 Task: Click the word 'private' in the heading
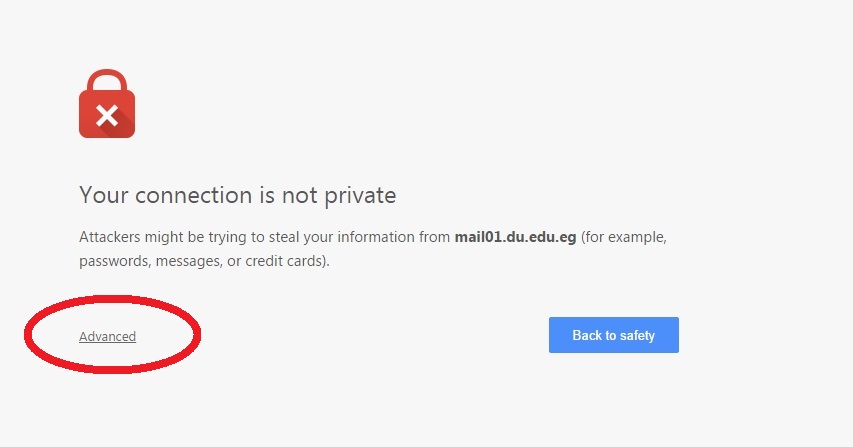pos(360,196)
